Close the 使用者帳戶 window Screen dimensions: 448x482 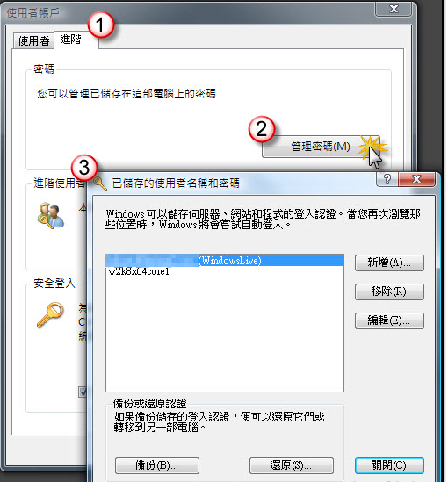pos(394,9)
